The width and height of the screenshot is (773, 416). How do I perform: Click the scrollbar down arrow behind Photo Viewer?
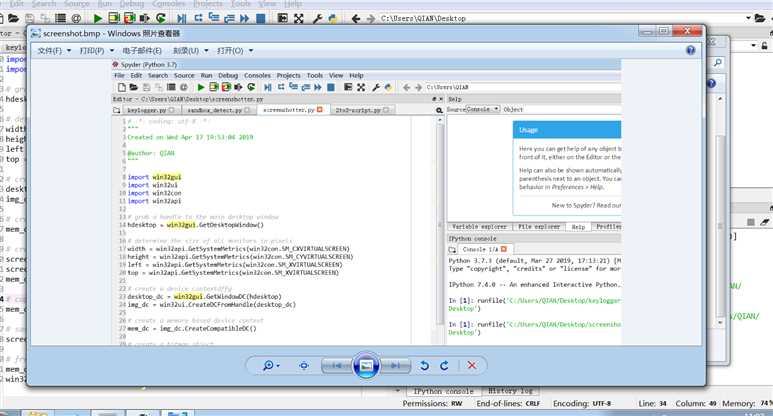(x=720, y=322)
